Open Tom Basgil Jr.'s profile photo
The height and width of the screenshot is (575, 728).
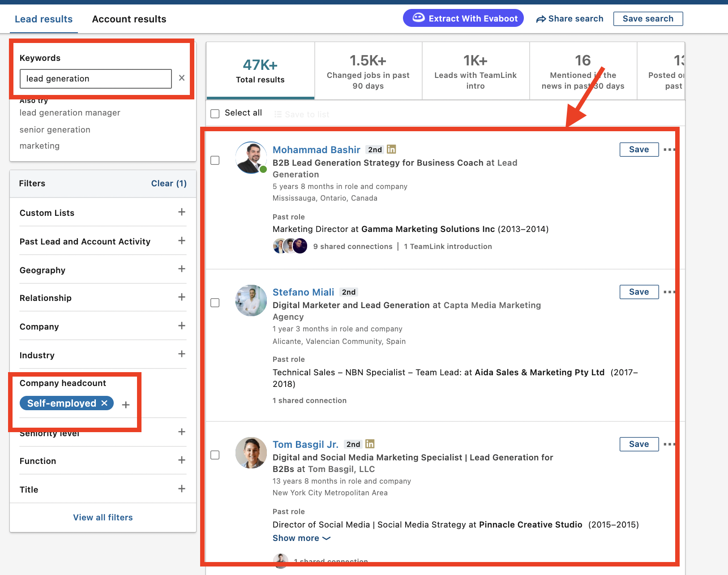(x=251, y=453)
